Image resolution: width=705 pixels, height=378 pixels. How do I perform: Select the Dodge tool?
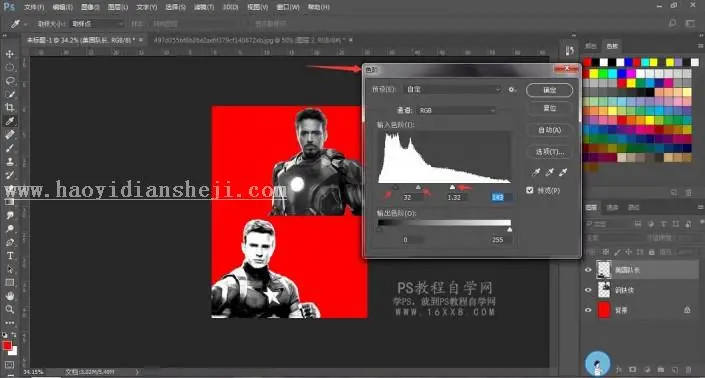pos(9,228)
